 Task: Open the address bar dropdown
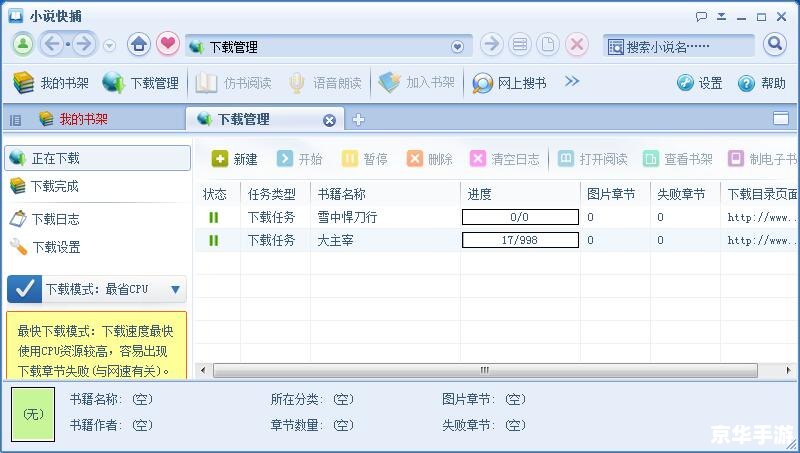[x=458, y=46]
